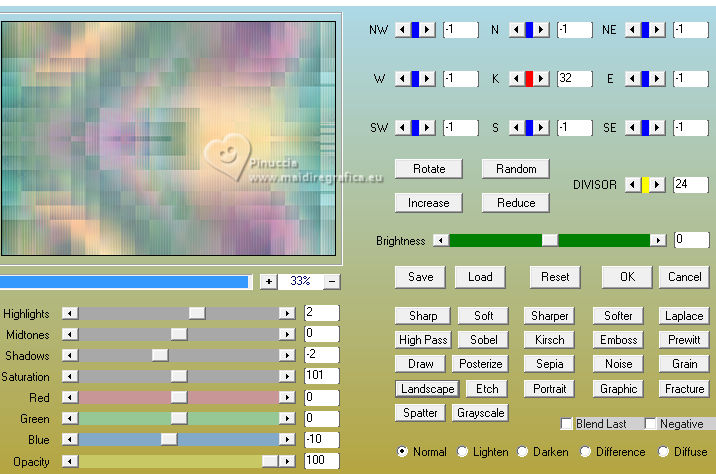Enable the Blend Last checkbox
The height and width of the screenshot is (474, 716).
(x=566, y=424)
